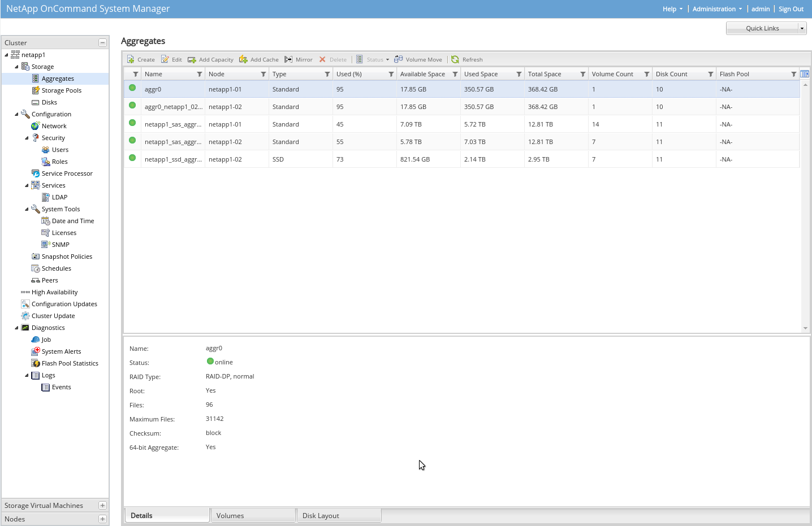Open High Availability item
Screen dimensions: 812x526
54,292
